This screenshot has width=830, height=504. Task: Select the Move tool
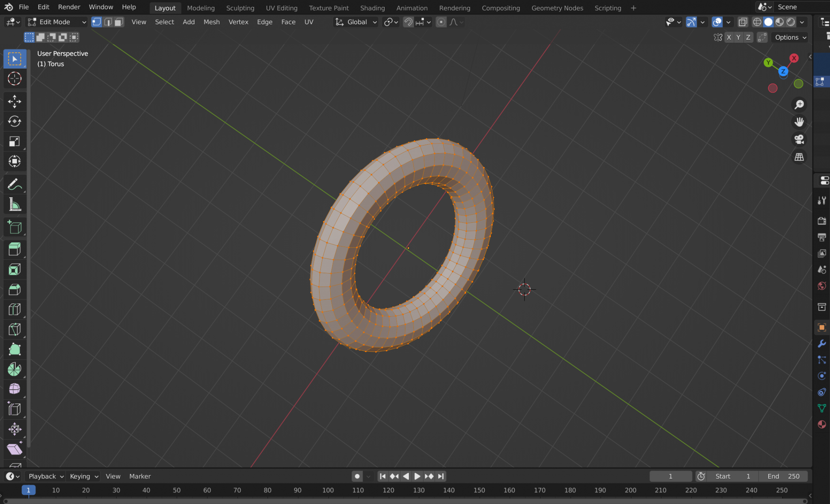pos(15,101)
